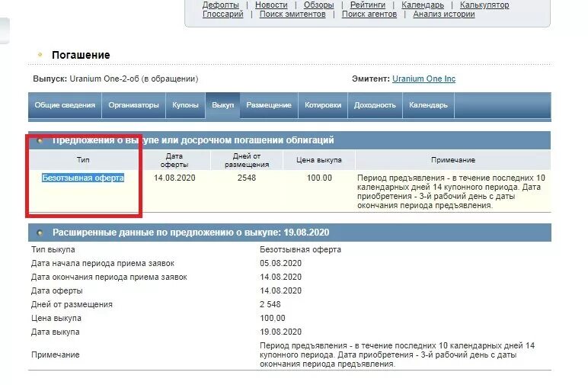Screen dimensions: 588x385
Task: Open the Uranium One Inc issuer link
Action: 423,79
